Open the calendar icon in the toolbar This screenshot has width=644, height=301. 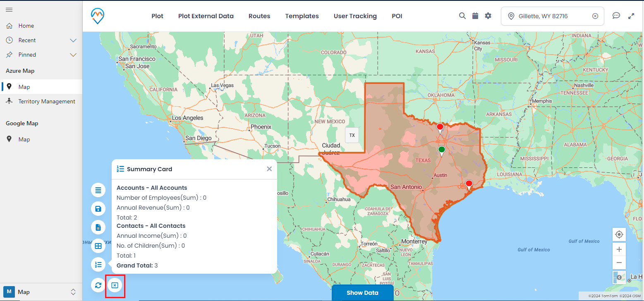tap(475, 16)
